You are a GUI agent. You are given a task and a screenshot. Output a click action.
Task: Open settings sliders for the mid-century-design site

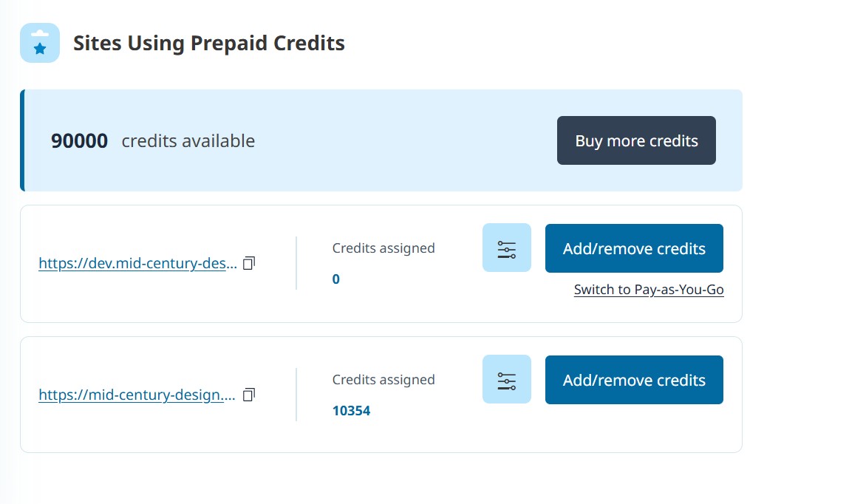[506, 379]
